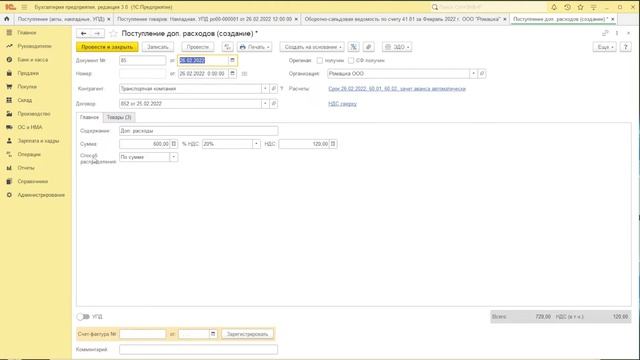Open calendar for Счет-фактура date
The image size is (640, 360).
point(213,334)
